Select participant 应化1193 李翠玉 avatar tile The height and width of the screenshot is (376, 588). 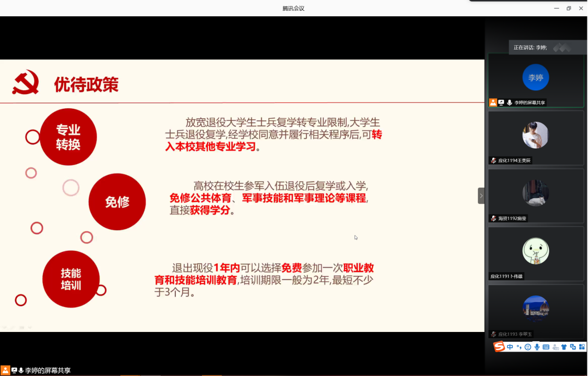tap(536, 309)
